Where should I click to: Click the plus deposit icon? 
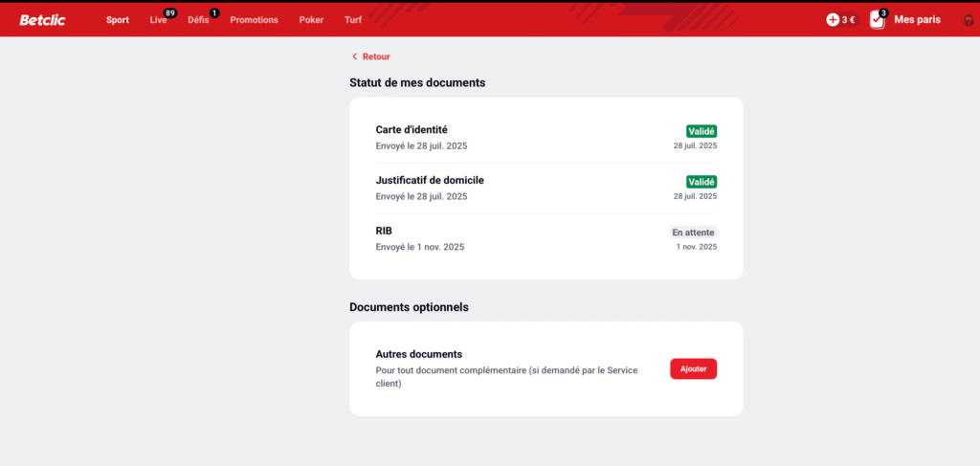(833, 19)
